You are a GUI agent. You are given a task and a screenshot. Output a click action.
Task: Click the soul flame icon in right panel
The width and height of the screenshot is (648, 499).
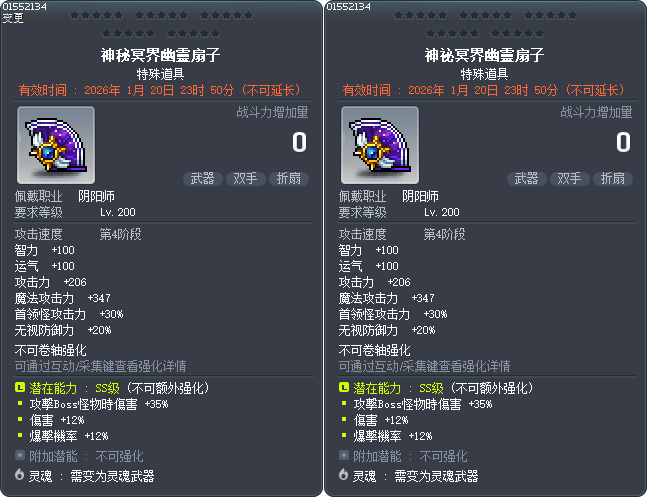pyautogui.click(x=343, y=475)
